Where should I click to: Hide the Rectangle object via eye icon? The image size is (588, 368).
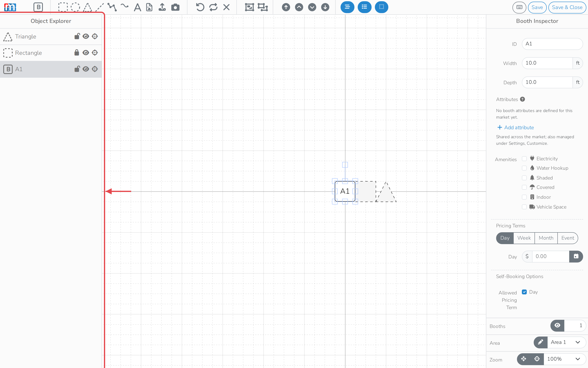86,53
